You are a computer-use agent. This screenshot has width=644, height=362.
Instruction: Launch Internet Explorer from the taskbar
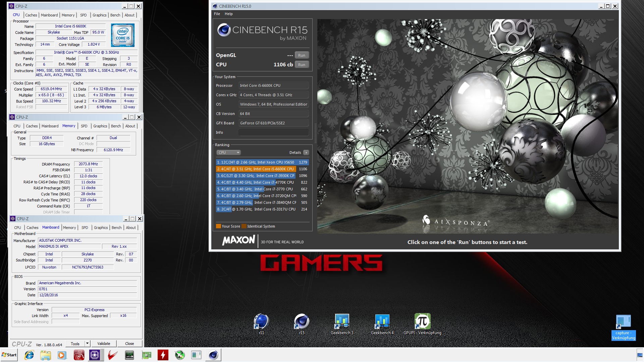pos(29,355)
